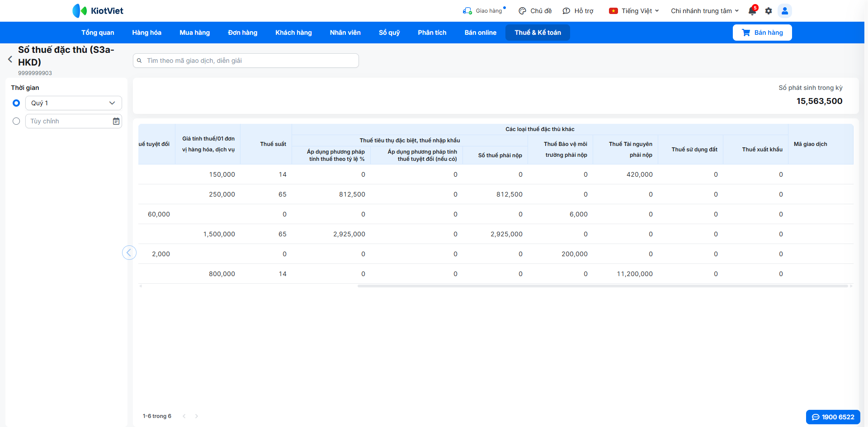Open calendar icon in Tùy chỉnh field
The height and width of the screenshot is (427, 868).
116,121
